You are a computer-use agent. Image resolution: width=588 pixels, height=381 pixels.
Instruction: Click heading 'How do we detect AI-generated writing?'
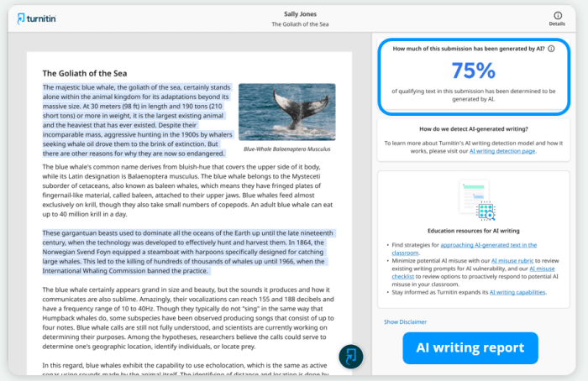point(473,129)
